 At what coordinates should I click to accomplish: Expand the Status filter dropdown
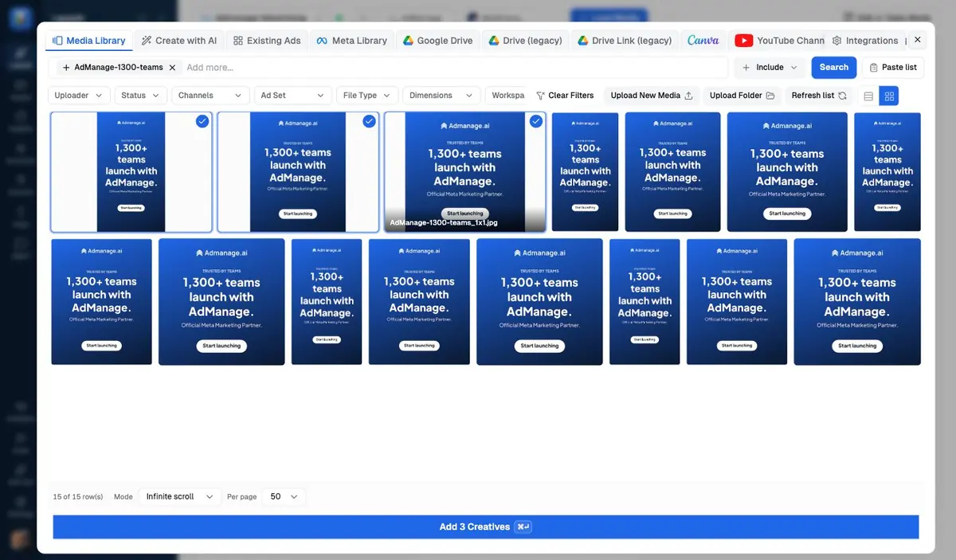(x=141, y=96)
